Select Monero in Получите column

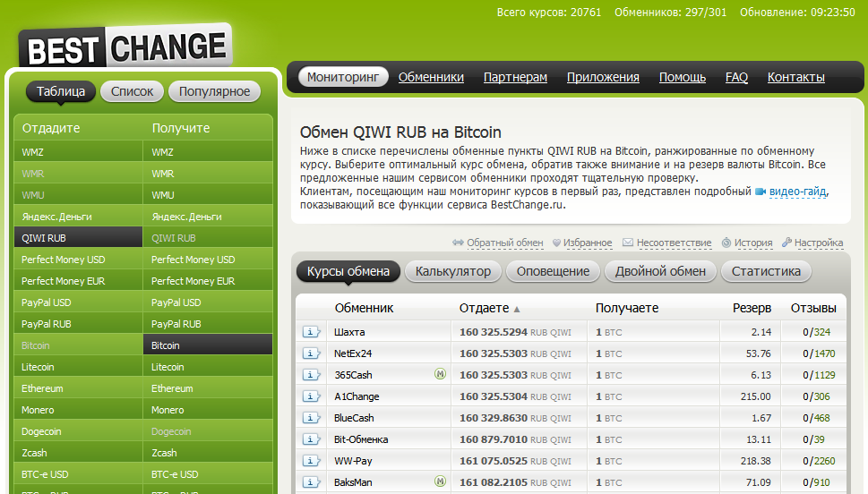point(208,410)
